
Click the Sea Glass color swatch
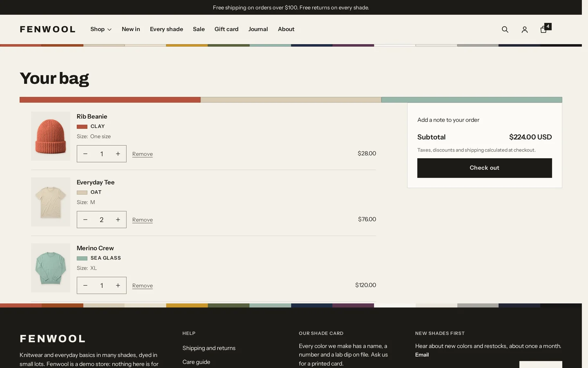tap(82, 258)
